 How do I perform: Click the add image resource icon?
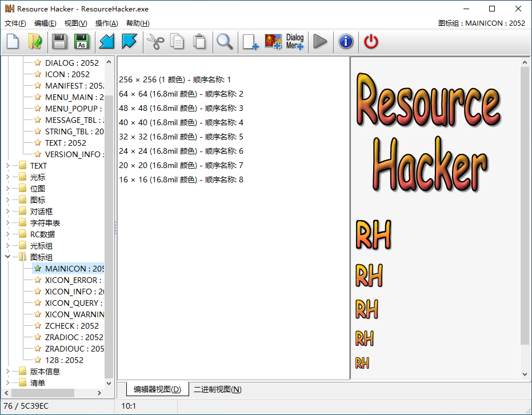point(273,42)
